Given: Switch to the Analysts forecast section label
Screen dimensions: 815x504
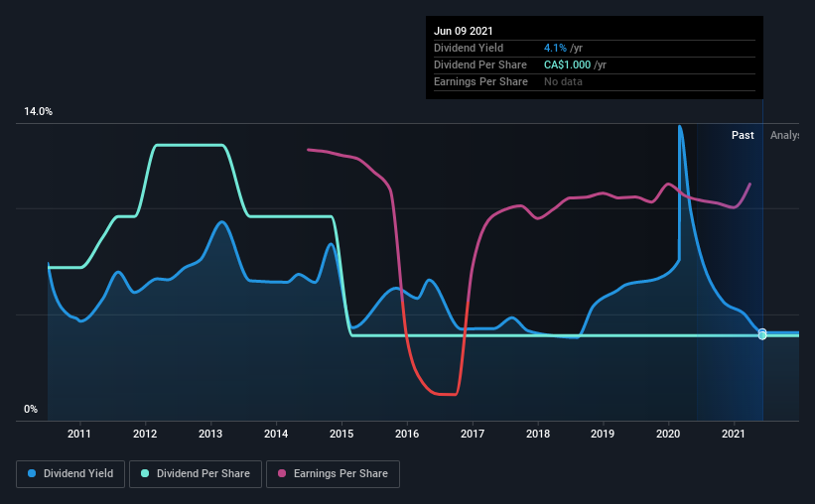Looking at the screenshot, I should [784, 135].
